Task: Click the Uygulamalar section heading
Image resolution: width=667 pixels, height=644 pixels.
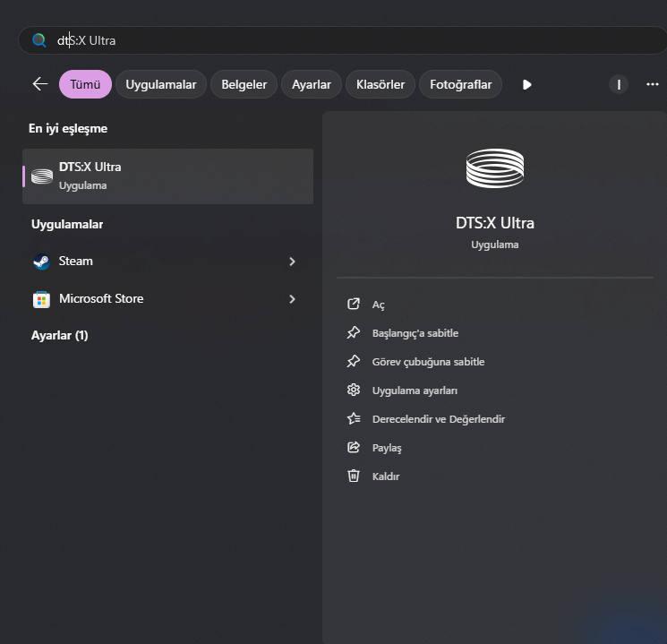Action: click(x=67, y=224)
